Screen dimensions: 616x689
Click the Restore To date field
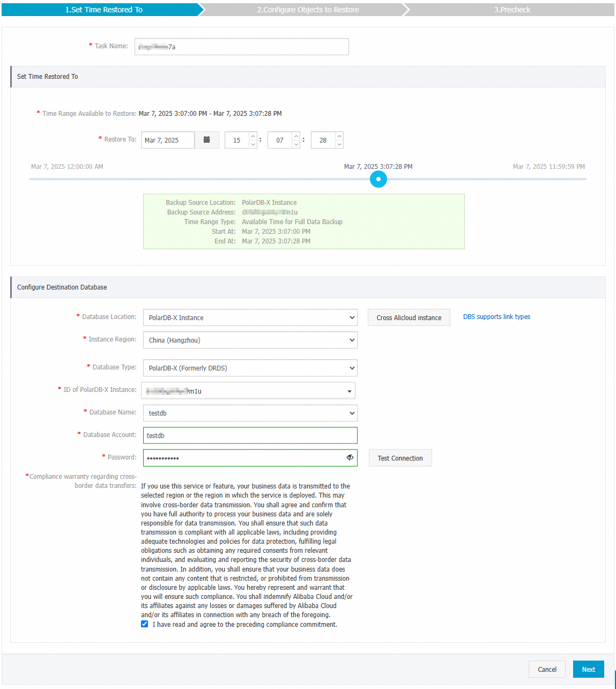(x=168, y=140)
